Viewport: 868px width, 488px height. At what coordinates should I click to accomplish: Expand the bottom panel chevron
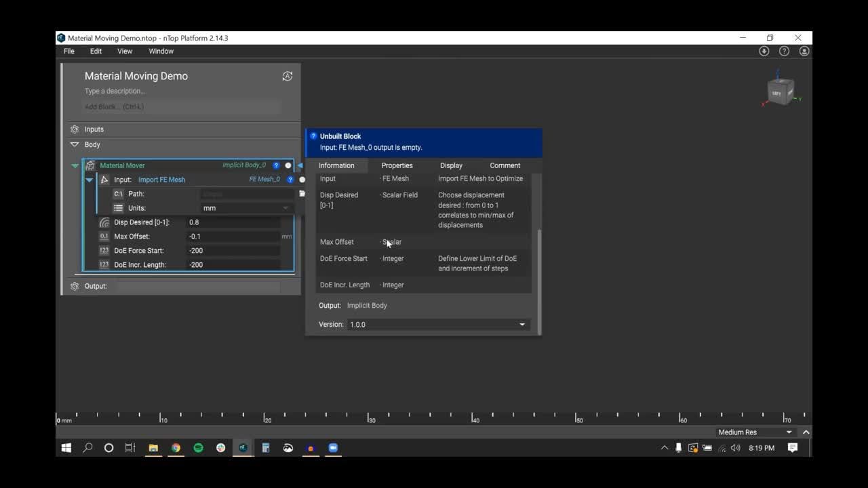pyautogui.click(x=806, y=432)
